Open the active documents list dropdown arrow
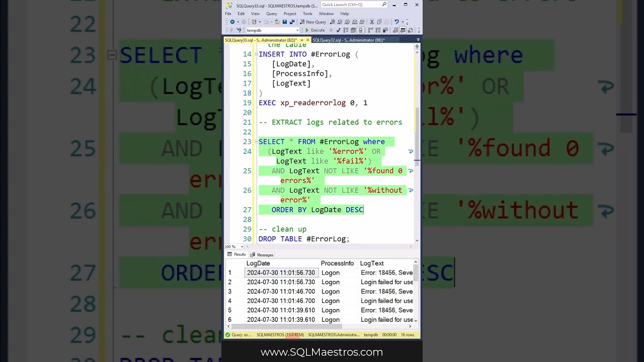The height and width of the screenshot is (362, 644). click(418, 40)
